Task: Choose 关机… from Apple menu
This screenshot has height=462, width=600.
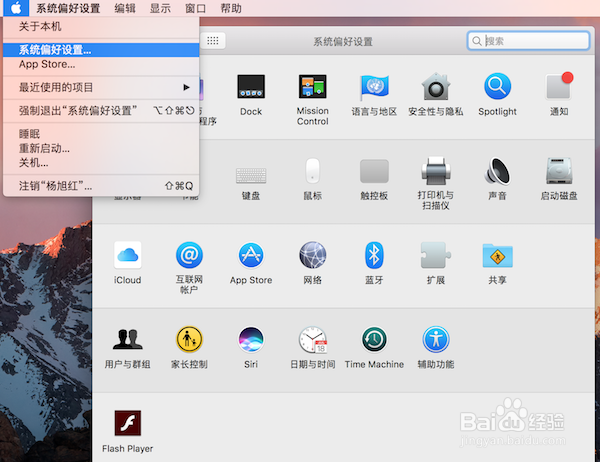Action: point(101,163)
